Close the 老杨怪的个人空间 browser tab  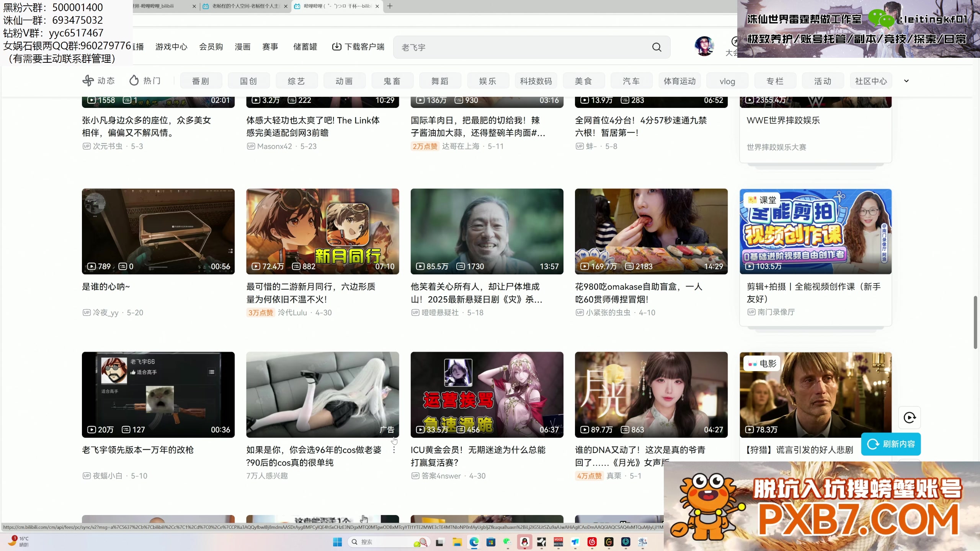tap(286, 6)
